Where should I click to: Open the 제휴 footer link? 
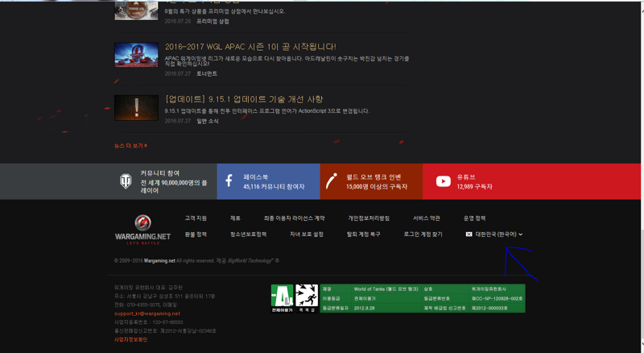(x=235, y=218)
